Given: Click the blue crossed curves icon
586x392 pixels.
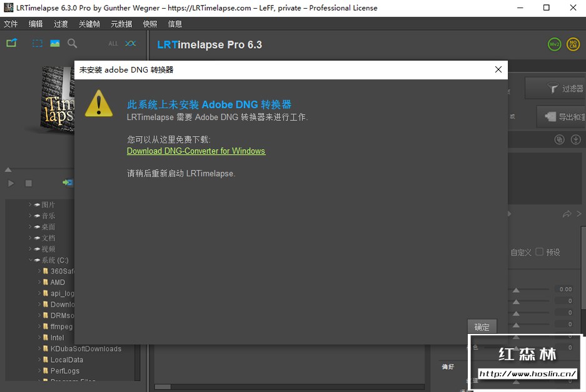Looking at the screenshot, I should click(x=131, y=43).
